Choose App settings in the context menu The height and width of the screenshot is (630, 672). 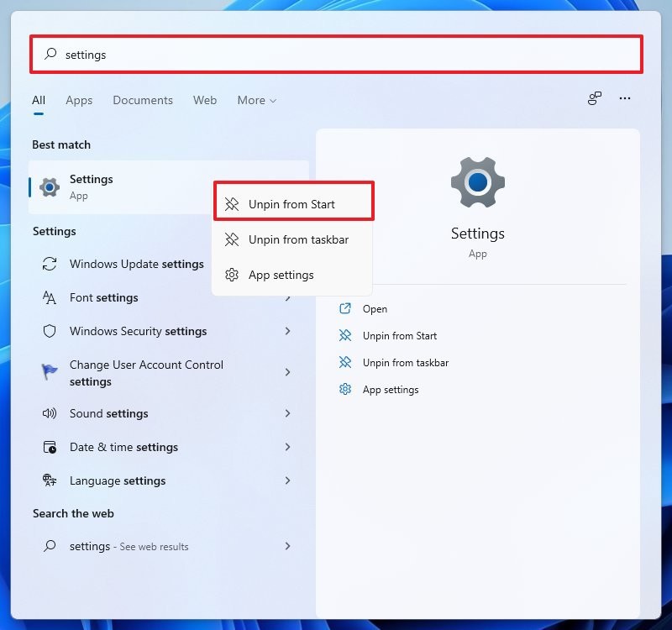click(293, 275)
